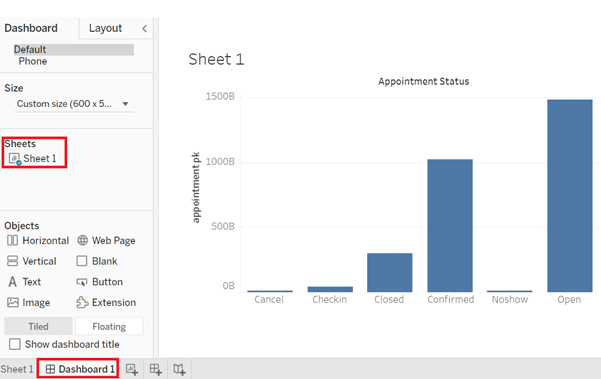The height and width of the screenshot is (379, 601).
Task: Click the New Worksheet icon
Action: point(132,369)
